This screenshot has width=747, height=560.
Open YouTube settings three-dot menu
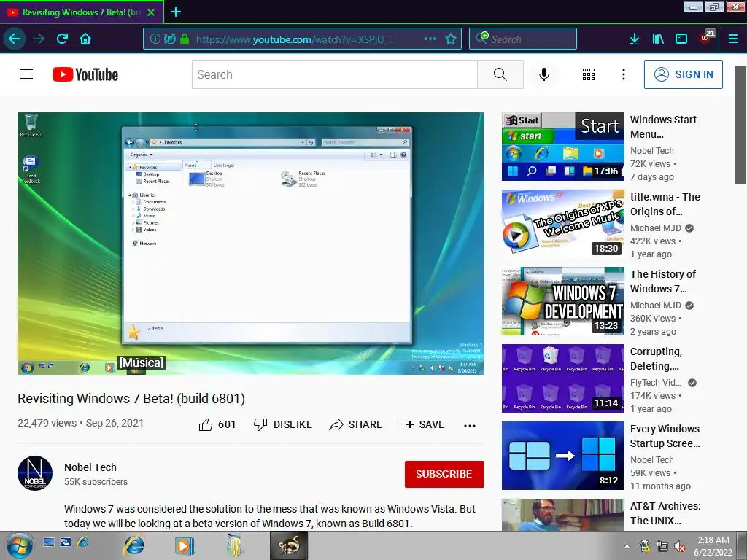tap(623, 74)
